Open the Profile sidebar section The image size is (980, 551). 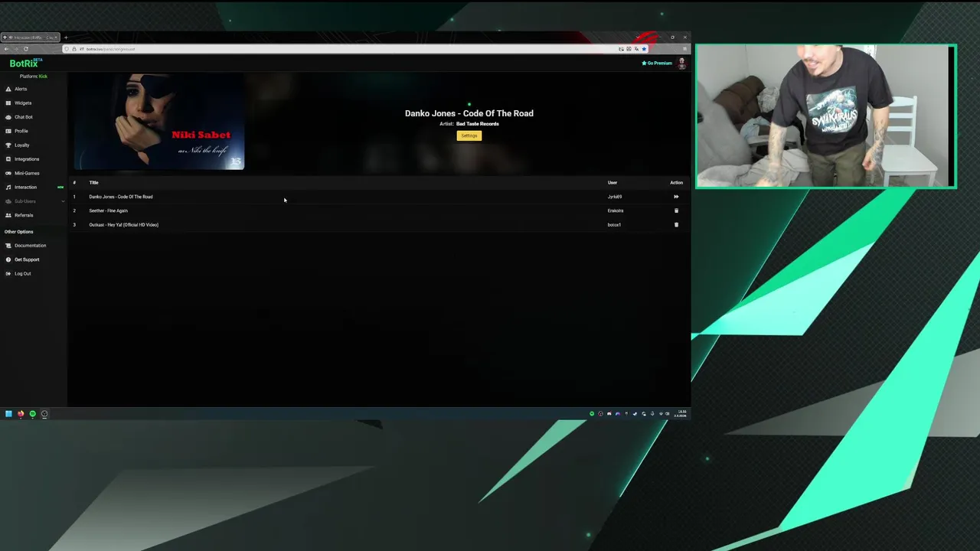coord(21,131)
